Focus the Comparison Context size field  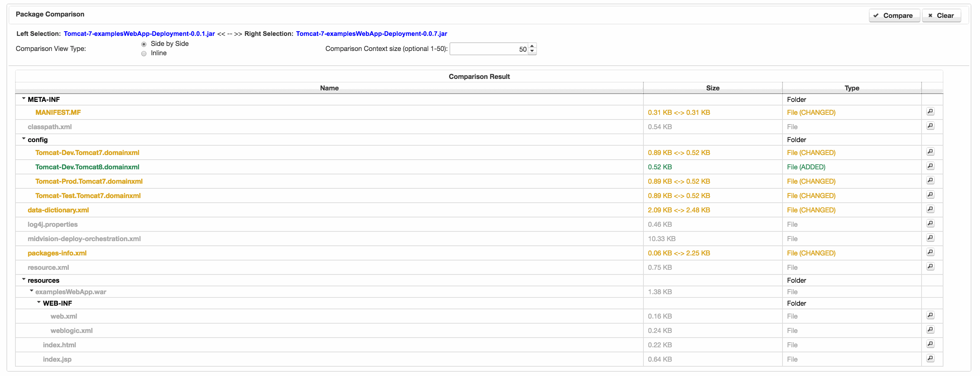(x=489, y=49)
